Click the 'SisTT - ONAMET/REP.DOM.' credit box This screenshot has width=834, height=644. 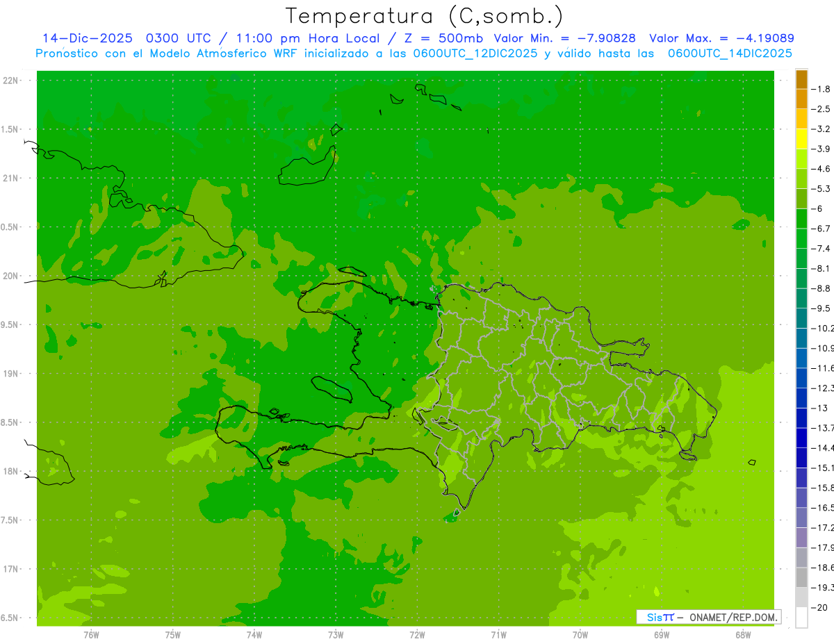(709, 617)
